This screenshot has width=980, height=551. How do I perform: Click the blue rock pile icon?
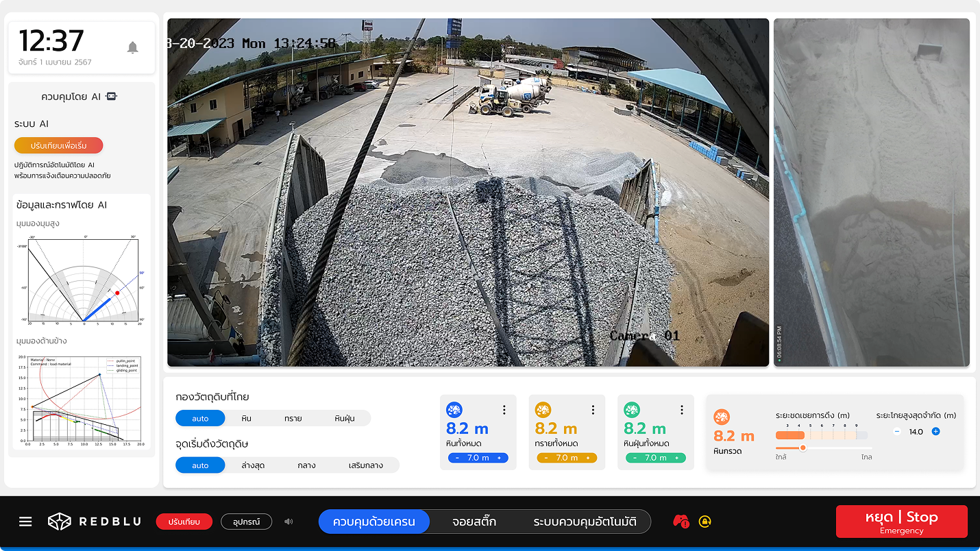click(454, 411)
